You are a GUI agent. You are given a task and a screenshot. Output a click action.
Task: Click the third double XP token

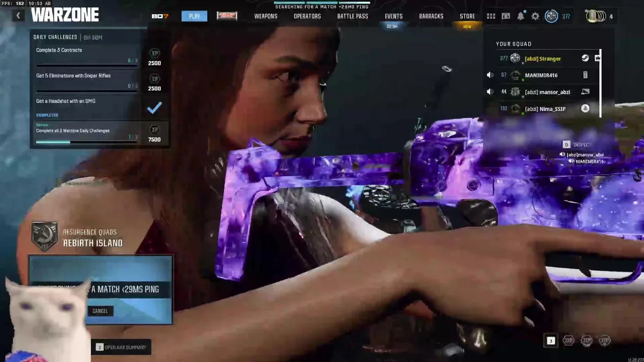click(605, 341)
